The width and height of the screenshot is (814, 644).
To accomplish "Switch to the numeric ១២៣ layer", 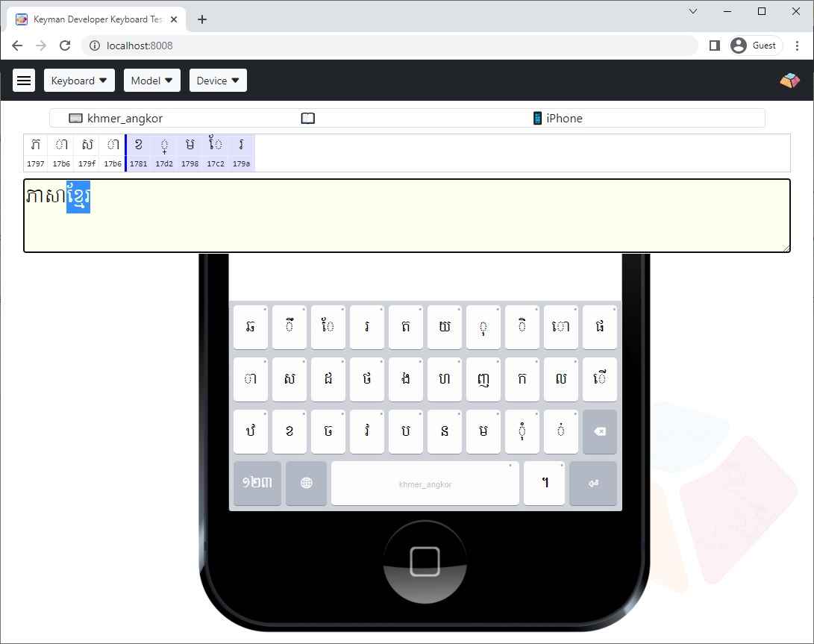I will (x=257, y=483).
